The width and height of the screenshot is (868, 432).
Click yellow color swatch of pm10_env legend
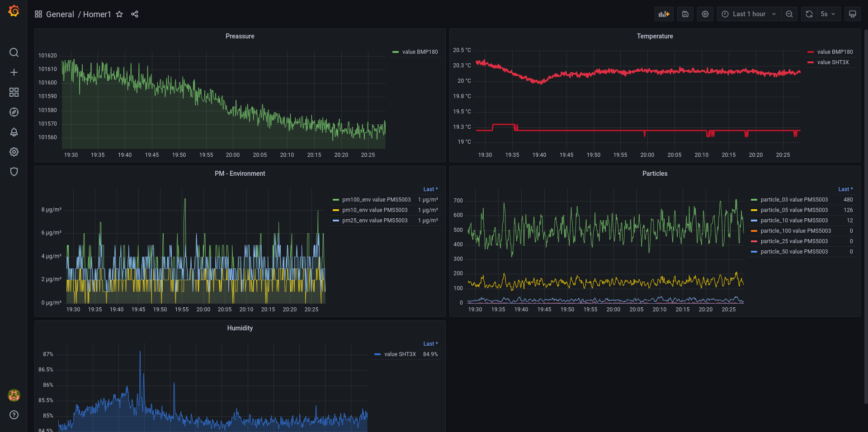point(336,210)
